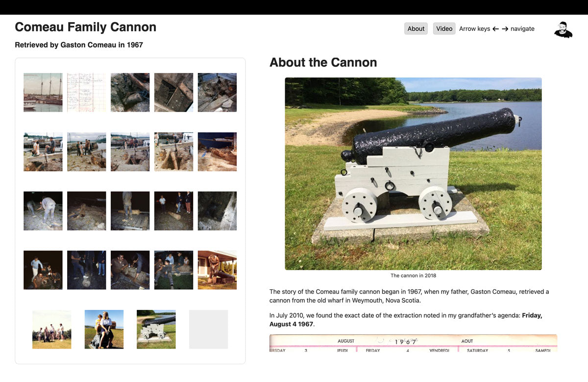The width and height of the screenshot is (588, 382).
Task: Click the caption reading The cannon in 2018
Action: click(413, 276)
